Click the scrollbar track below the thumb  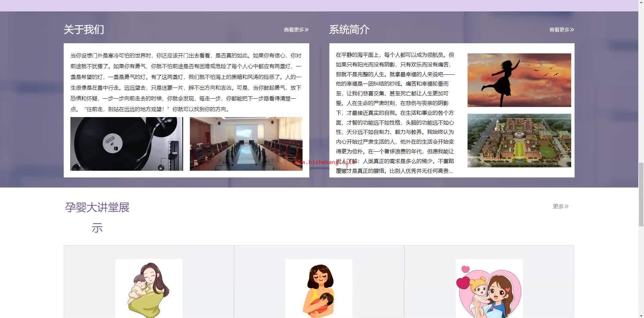click(641, 268)
